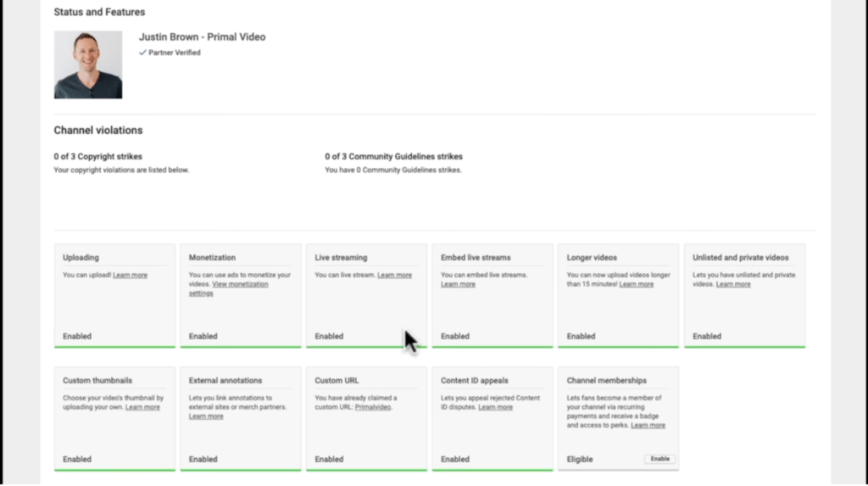Image resolution: width=868 pixels, height=486 pixels.
Task: Click Learn more under Embed live streams
Action: point(458,284)
